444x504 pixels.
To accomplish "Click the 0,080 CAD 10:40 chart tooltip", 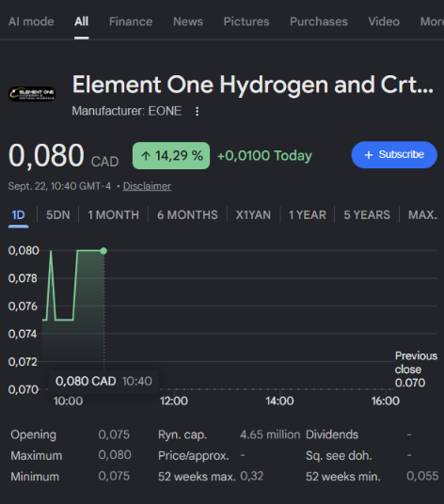I will pos(103,381).
